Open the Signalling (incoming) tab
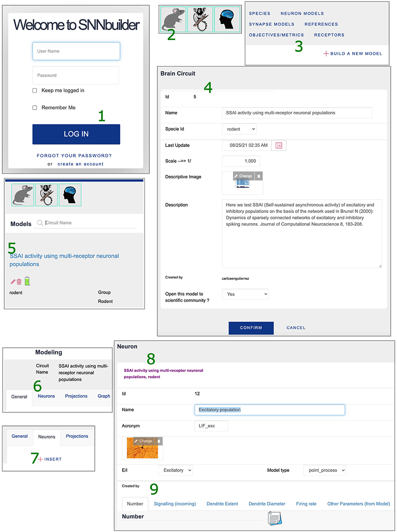Viewport: 397px width, 532px height. point(175,504)
